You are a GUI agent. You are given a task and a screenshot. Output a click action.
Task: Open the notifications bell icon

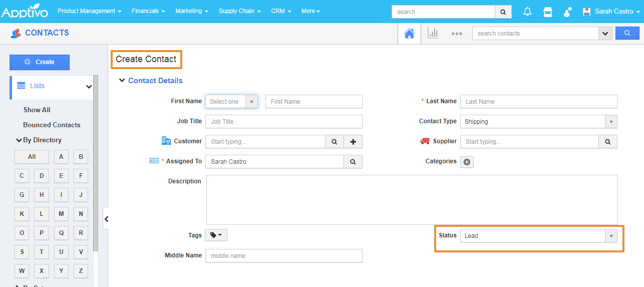(527, 12)
